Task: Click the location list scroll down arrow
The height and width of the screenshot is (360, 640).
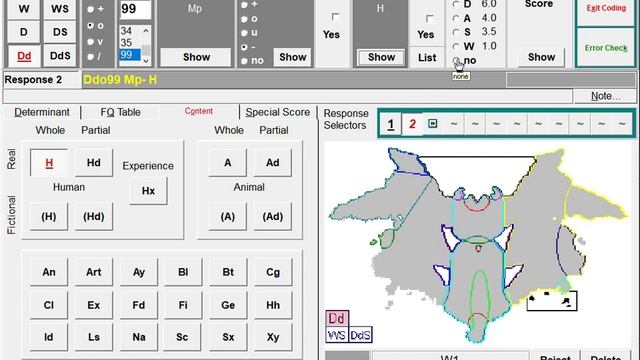Action: pos(146,61)
